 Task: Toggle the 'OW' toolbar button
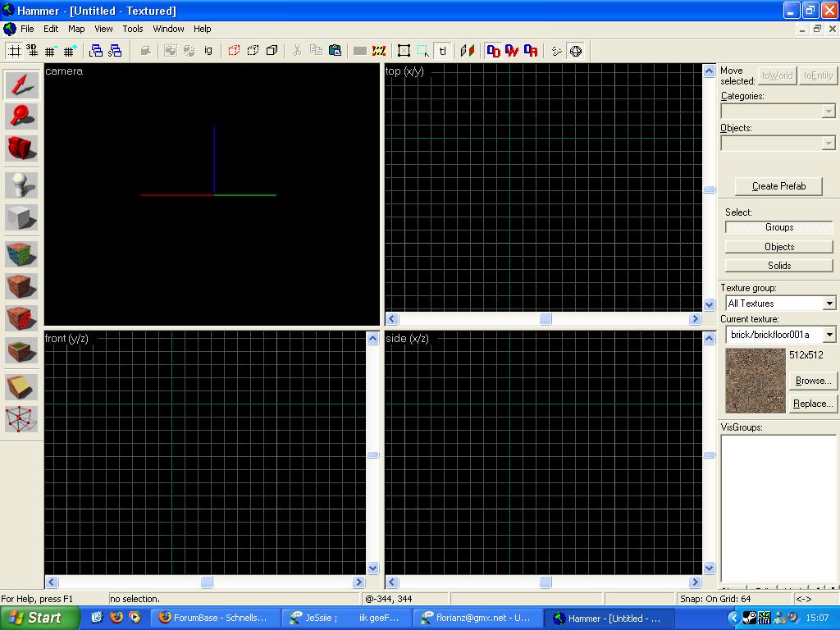512,51
